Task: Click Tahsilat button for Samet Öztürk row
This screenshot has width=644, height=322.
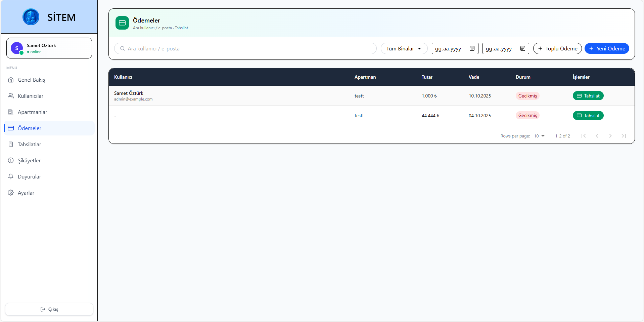Action: click(x=588, y=96)
